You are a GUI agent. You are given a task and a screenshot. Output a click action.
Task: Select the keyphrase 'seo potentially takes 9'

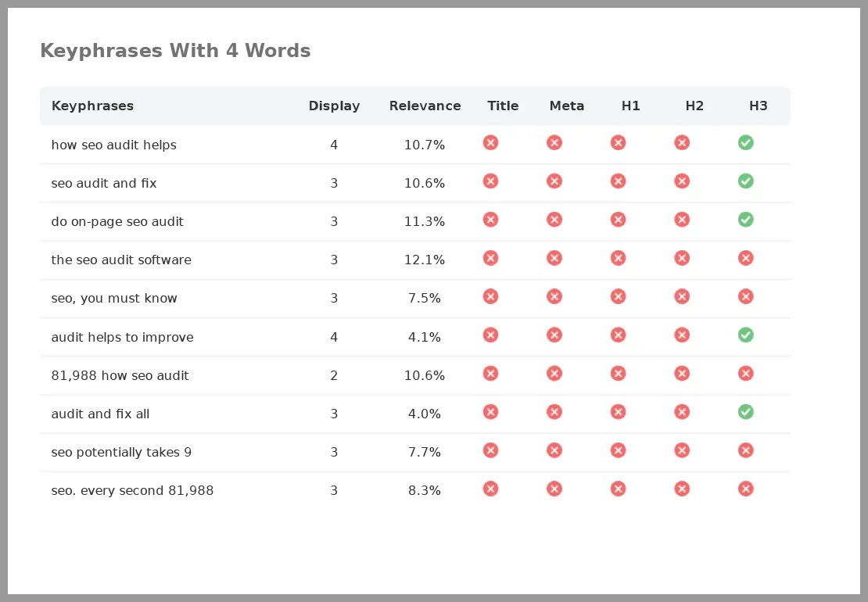[121, 452]
